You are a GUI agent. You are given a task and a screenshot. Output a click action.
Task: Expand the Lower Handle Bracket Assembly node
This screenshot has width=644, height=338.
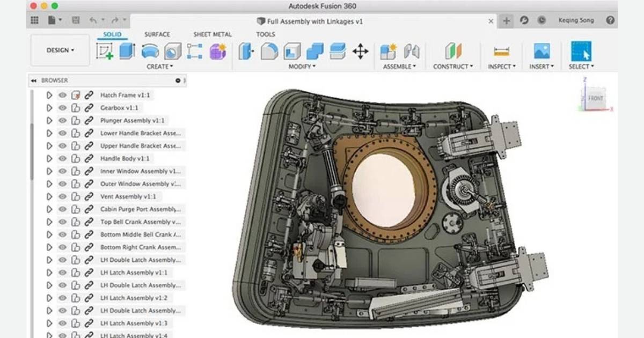(49, 133)
